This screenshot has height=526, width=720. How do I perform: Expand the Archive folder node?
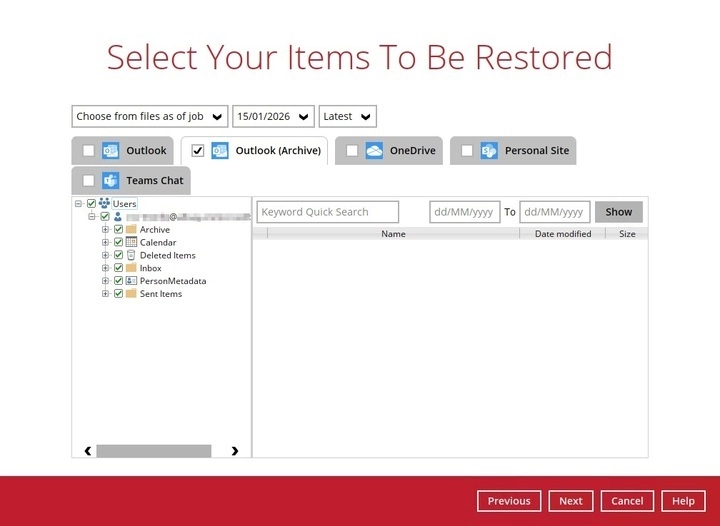point(106,229)
